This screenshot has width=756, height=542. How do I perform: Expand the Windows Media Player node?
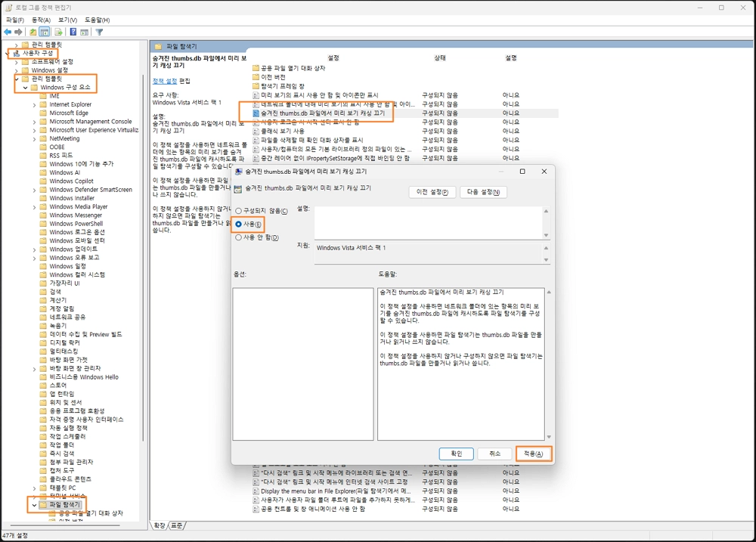(x=34, y=207)
